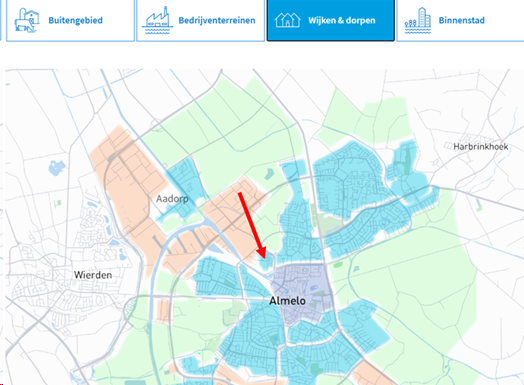
Task: Click the Almelo city label on map
Action: pos(287,301)
